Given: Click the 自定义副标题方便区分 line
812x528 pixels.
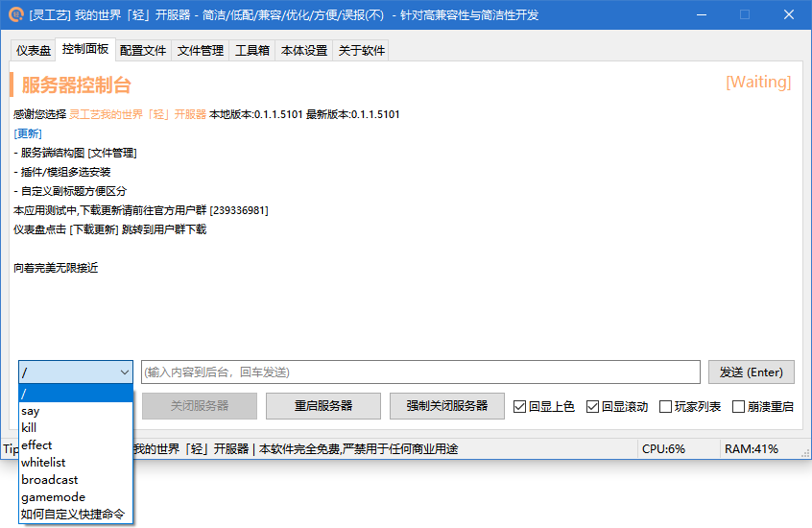Looking at the screenshot, I should click(x=70, y=191).
